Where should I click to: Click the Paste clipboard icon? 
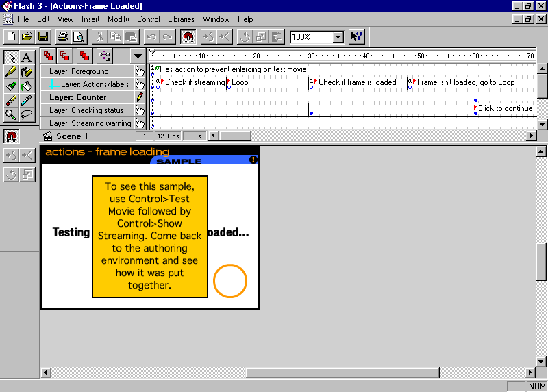click(131, 37)
